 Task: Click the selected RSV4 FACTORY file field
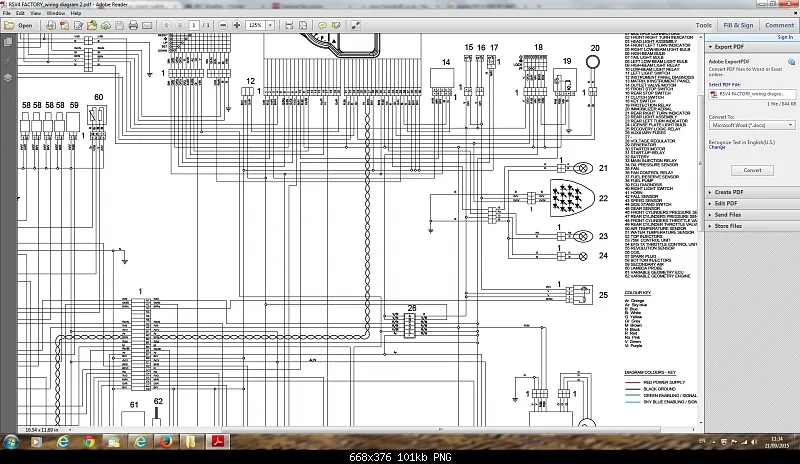[x=753, y=94]
